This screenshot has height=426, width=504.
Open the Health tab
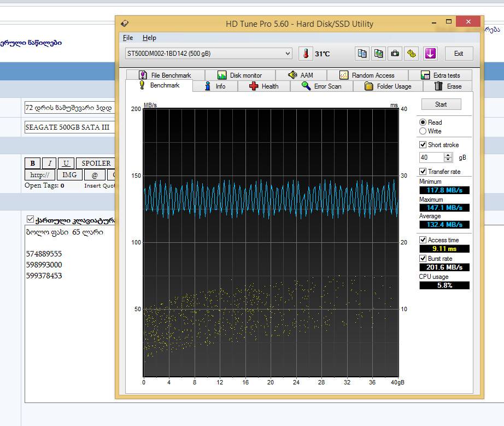(x=264, y=86)
